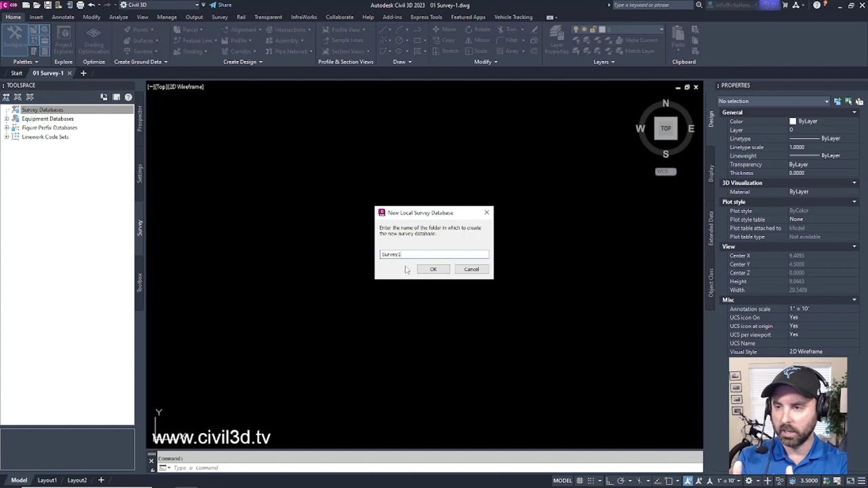
Task: Open the Survey menu in the ribbon
Action: click(219, 17)
